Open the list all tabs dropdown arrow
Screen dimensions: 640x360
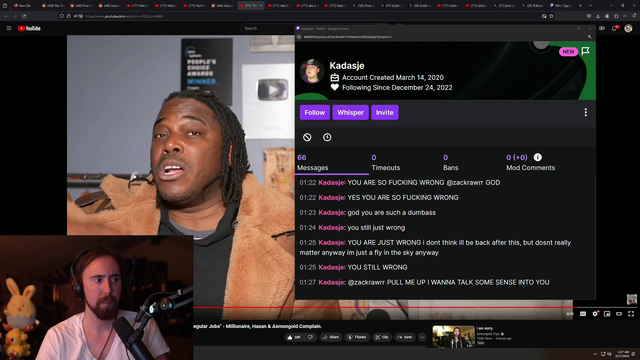click(x=590, y=6)
